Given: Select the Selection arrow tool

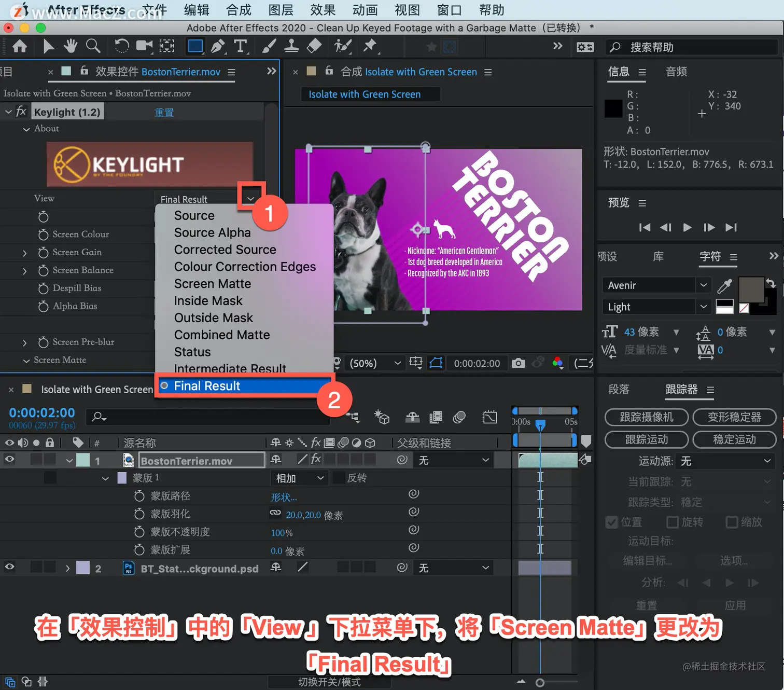Looking at the screenshot, I should pos(48,47).
